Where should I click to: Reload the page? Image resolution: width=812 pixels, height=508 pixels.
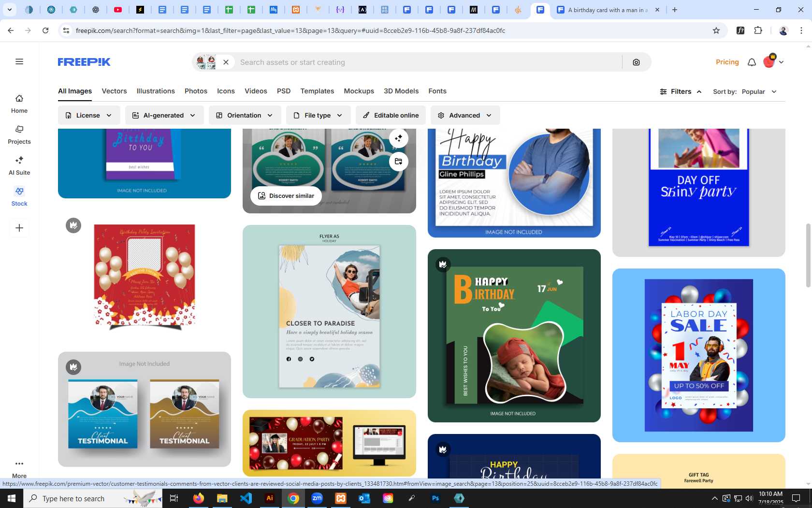pos(45,30)
